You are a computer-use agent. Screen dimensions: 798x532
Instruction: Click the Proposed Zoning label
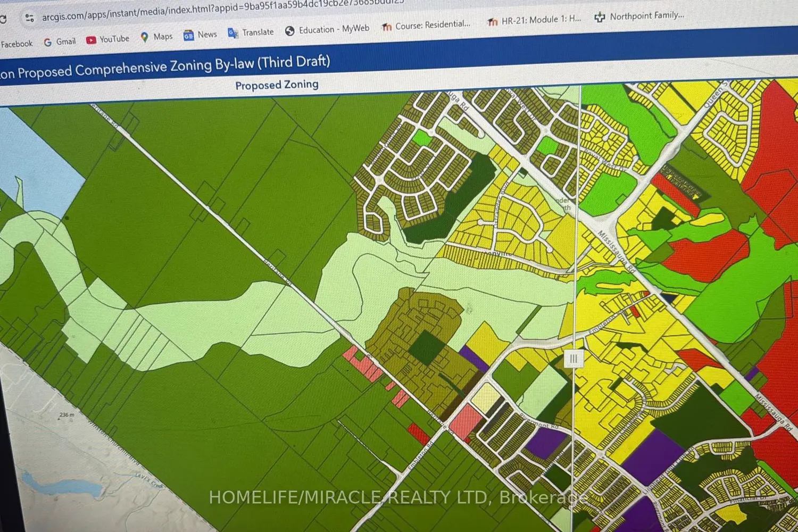click(277, 85)
